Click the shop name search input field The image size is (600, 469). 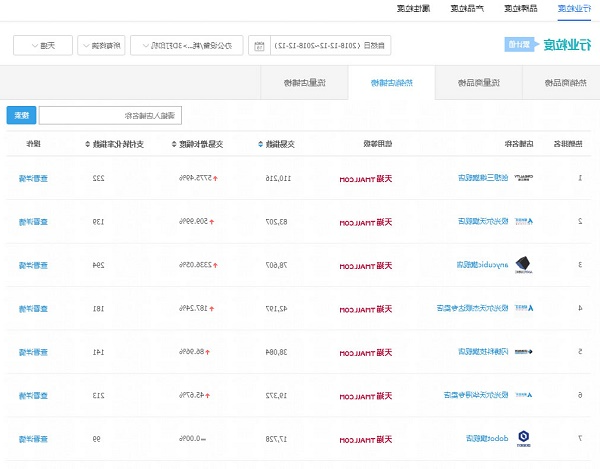[109, 115]
